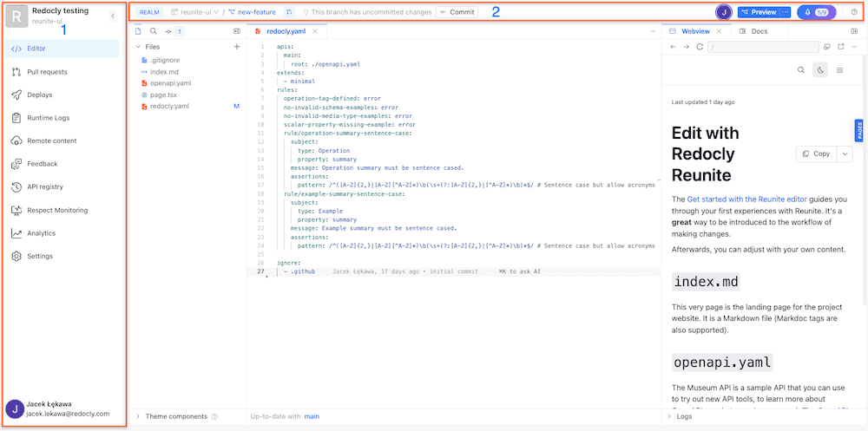Open webview more options ellipsis
This screenshot has width=868, height=431.
pyautogui.click(x=854, y=47)
